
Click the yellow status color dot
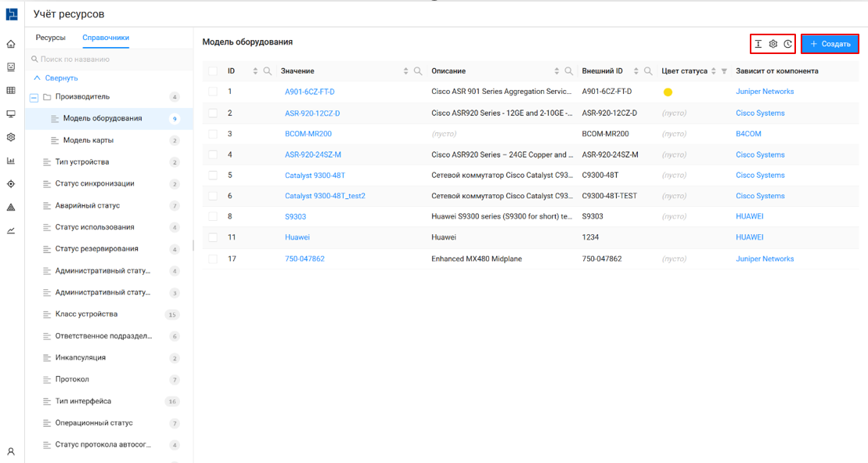pos(668,92)
